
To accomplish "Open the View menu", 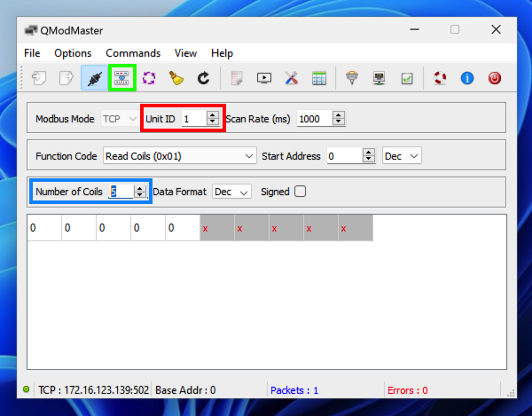I will coord(185,53).
